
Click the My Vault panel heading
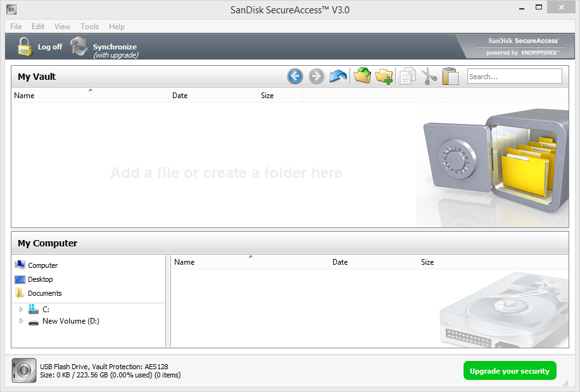(37, 77)
